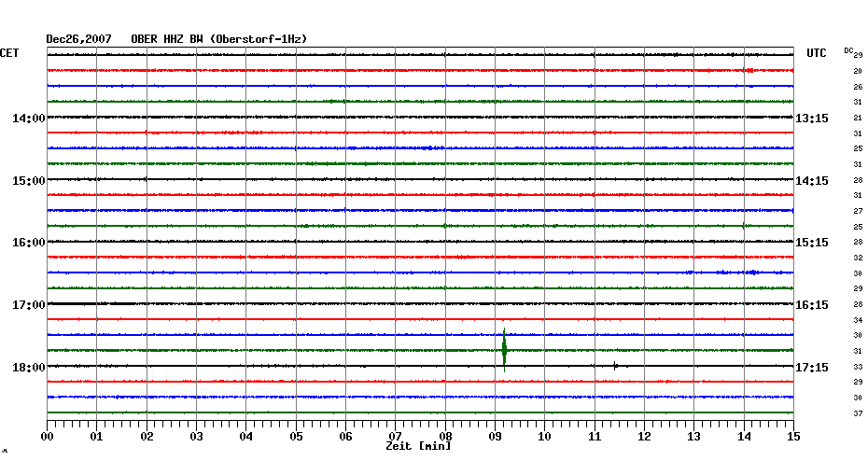Click the red burst near minute 14 on second trace

pyautogui.click(x=749, y=70)
